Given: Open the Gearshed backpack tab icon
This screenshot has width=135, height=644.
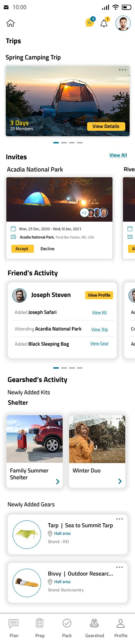Looking at the screenshot, I should point(95,623).
